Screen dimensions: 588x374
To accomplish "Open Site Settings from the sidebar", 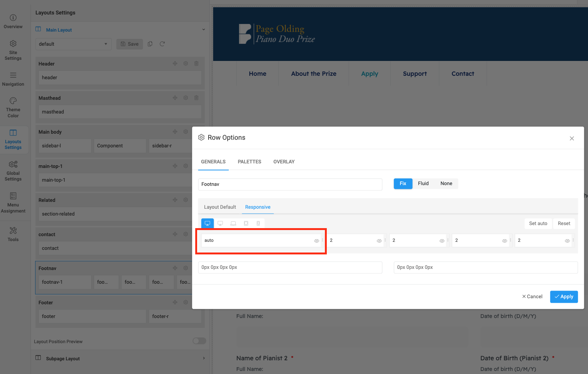I will click(x=13, y=50).
